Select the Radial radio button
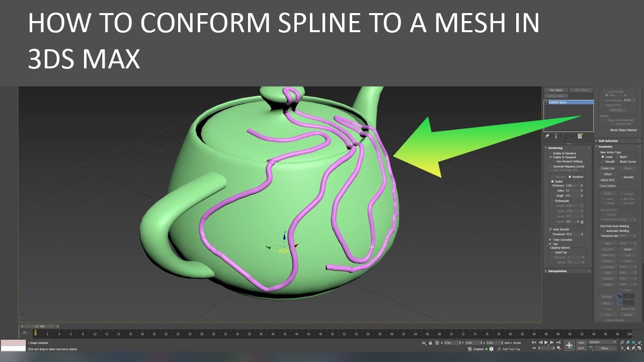644x362 pixels. click(552, 182)
